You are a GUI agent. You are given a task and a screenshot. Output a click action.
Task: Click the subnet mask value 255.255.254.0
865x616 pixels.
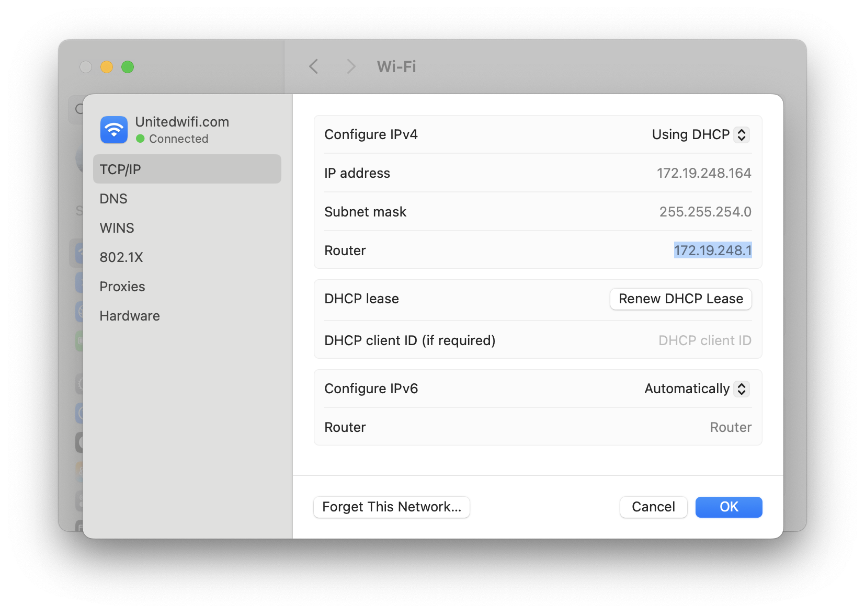pos(705,212)
